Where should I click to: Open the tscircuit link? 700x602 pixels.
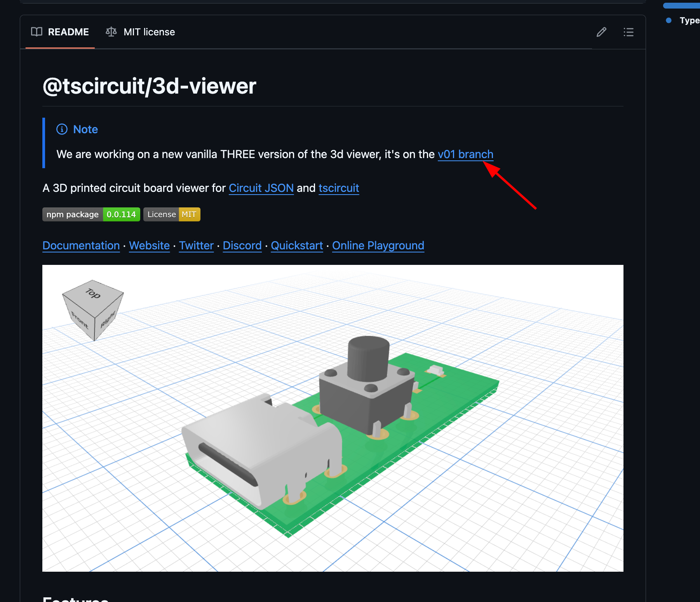point(339,188)
